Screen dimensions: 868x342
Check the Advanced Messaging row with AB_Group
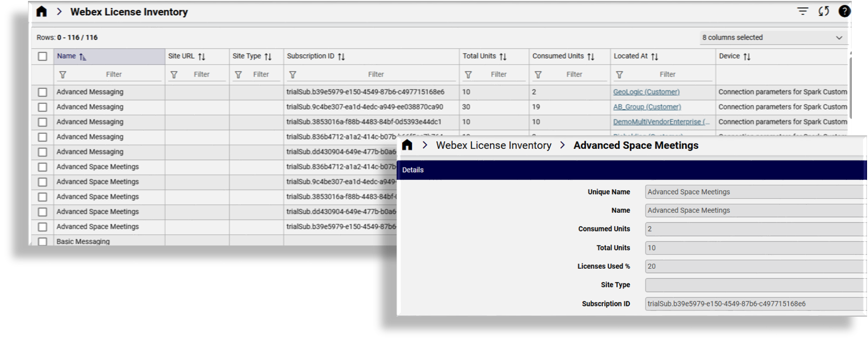(x=43, y=107)
